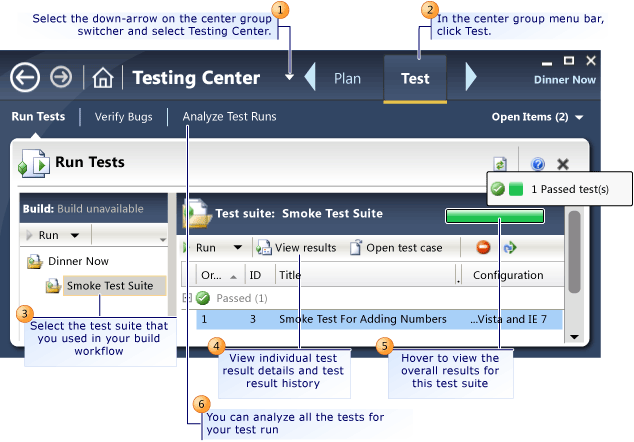Image resolution: width=634 pixels, height=442 pixels.
Task: Click the check icon in Passed tooltip
Action: tap(498, 189)
